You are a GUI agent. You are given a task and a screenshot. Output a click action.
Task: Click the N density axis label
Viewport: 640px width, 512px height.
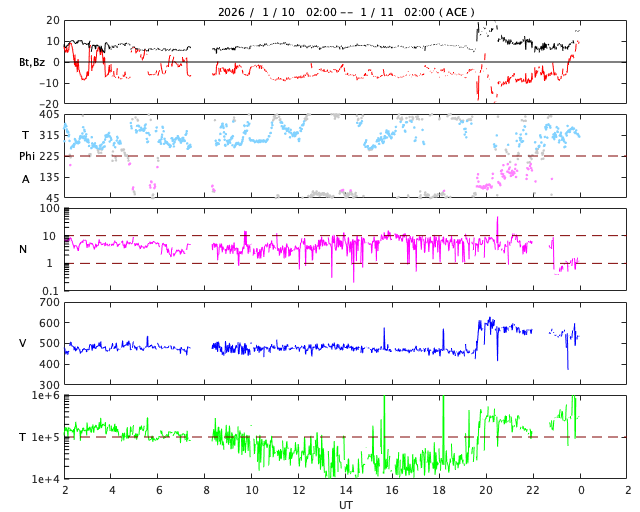[x=23, y=249]
